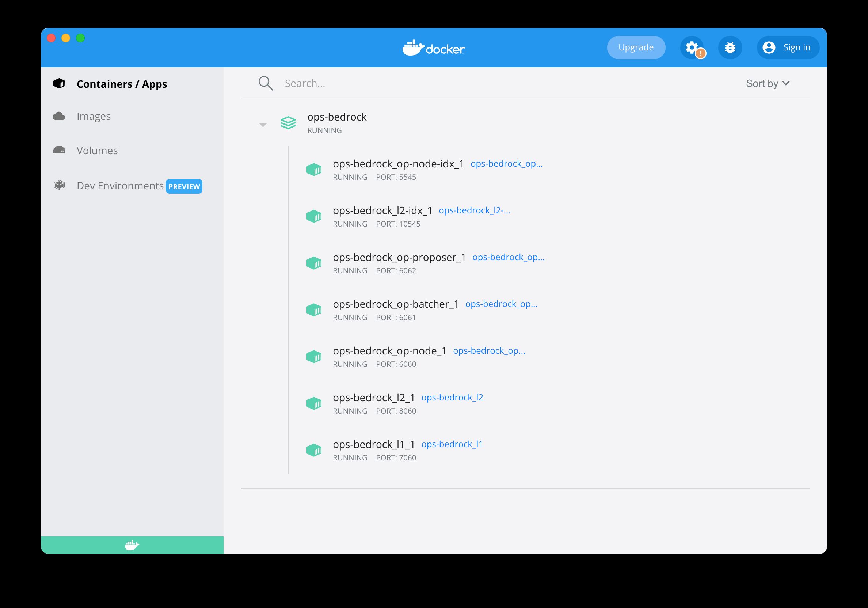Click the ops-bedrock app title

(337, 117)
